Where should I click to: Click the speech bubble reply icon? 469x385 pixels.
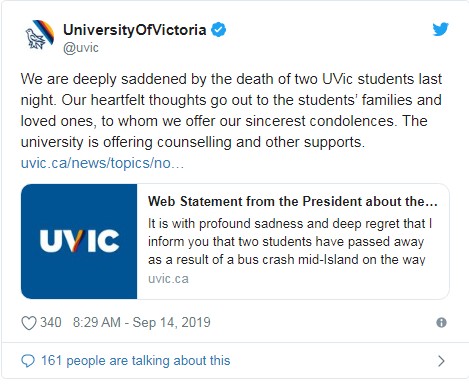(28, 361)
